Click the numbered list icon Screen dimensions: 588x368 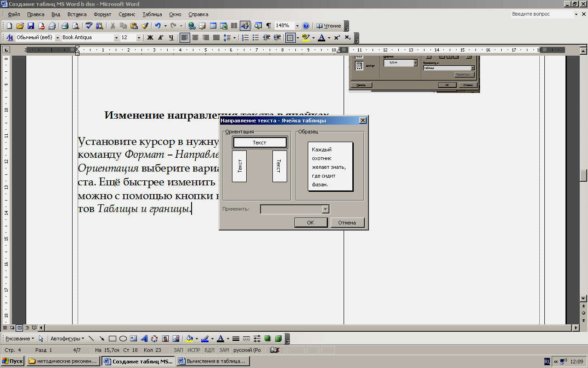tap(245, 38)
